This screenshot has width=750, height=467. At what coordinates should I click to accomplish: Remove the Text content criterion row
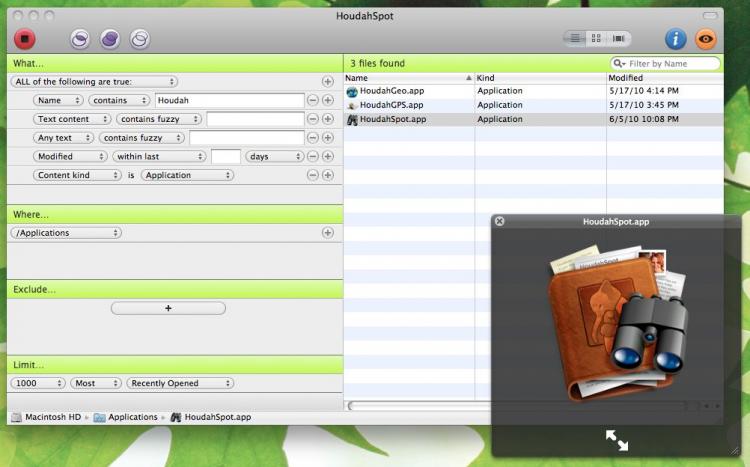tap(313, 119)
